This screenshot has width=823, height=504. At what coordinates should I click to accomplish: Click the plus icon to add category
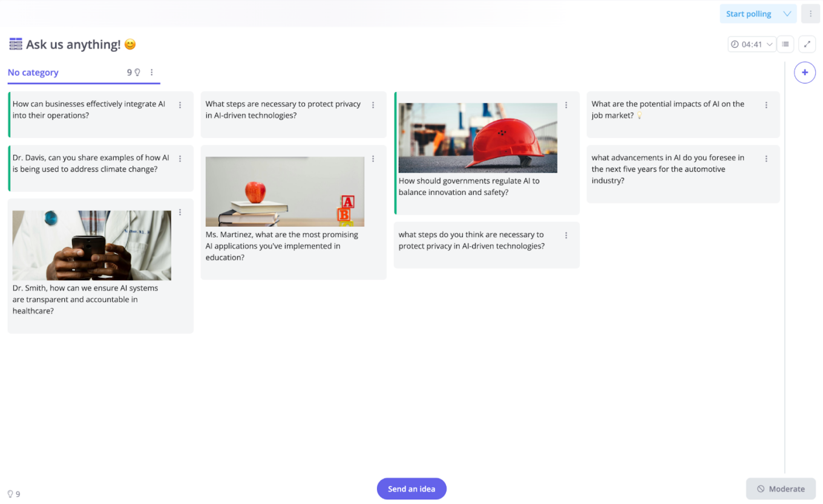click(x=804, y=73)
